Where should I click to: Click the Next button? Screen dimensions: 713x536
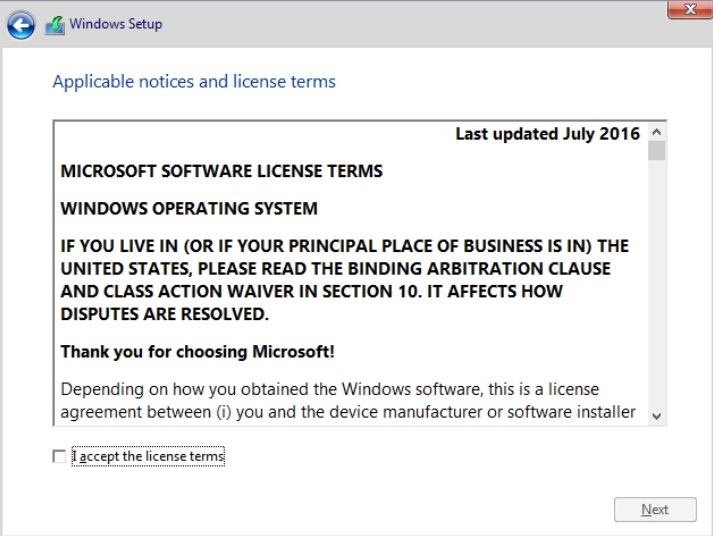click(x=655, y=509)
